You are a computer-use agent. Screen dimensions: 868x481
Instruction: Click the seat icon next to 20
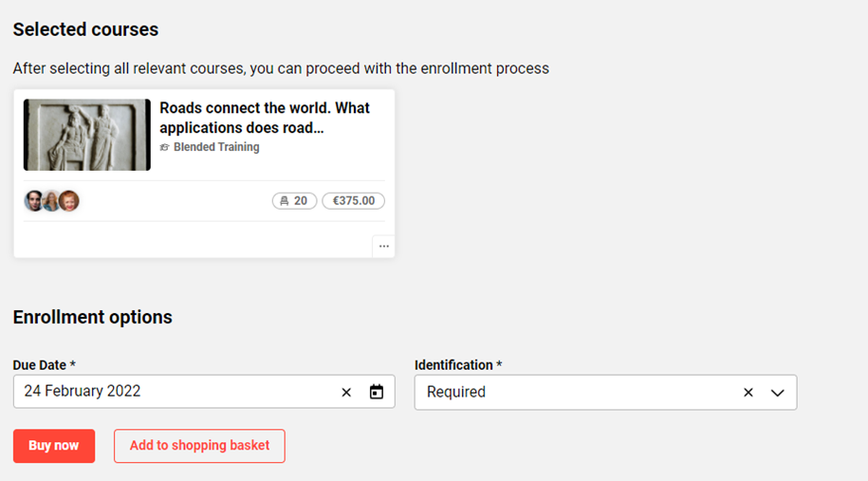coord(284,201)
